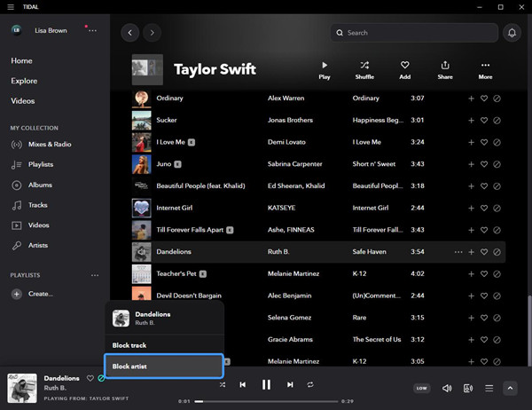Block the track Ordinary

497,99
